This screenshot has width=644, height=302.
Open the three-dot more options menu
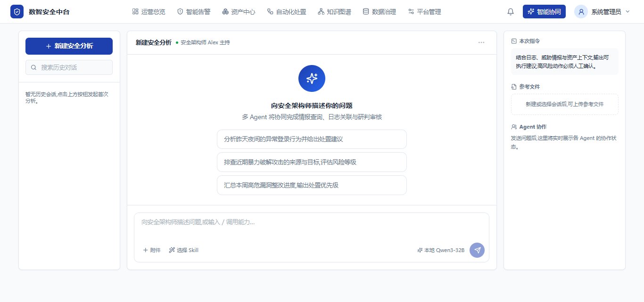pyautogui.click(x=481, y=42)
